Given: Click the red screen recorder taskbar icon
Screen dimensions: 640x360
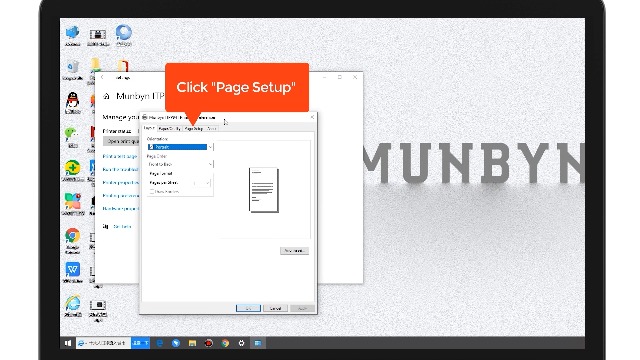Looking at the screenshot, I should tap(209, 343).
